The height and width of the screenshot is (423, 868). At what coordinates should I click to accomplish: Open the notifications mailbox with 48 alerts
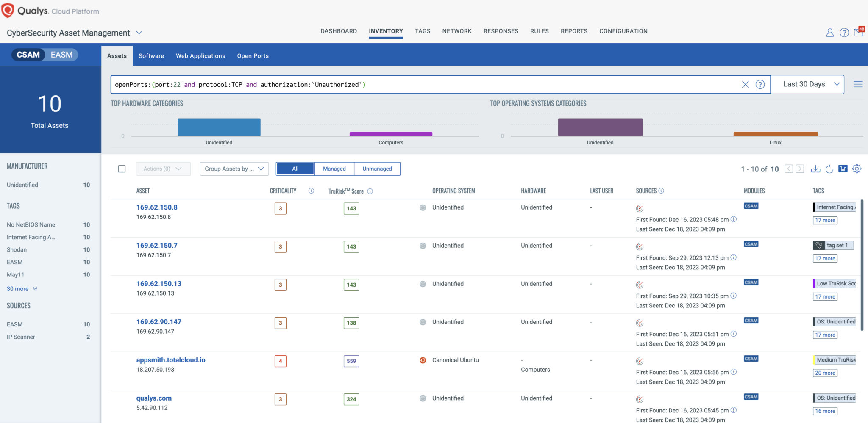click(x=859, y=33)
